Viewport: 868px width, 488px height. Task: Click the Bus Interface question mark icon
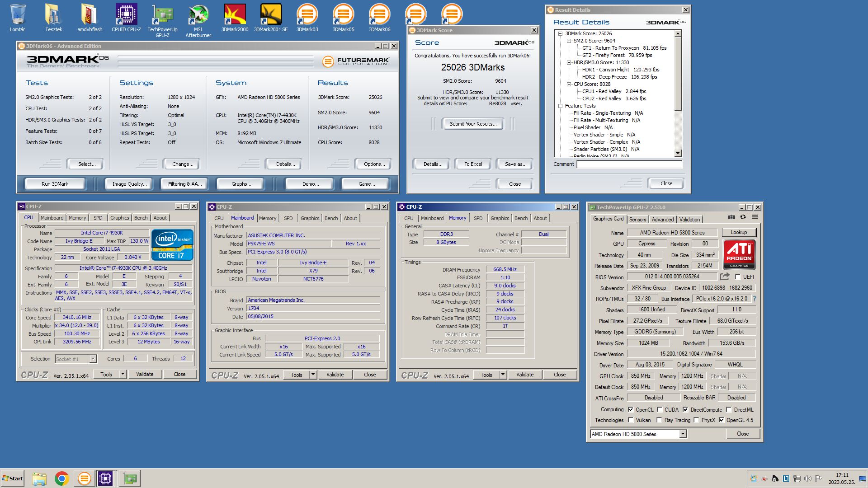tap(754, 299)
